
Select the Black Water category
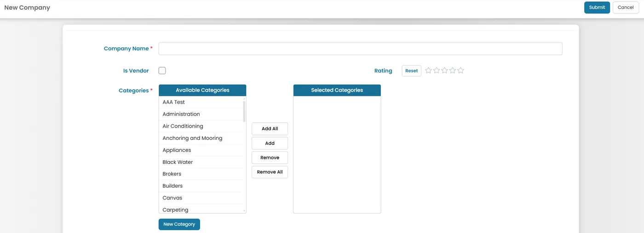click(201, 162)
